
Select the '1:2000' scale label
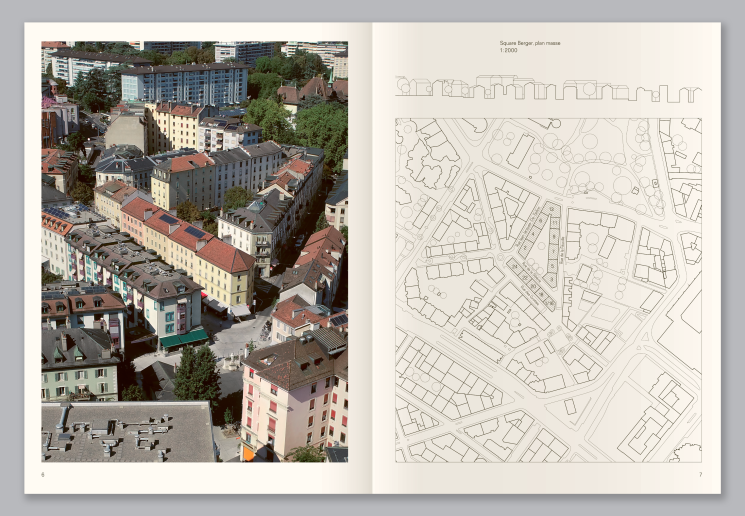click(507, 50)
